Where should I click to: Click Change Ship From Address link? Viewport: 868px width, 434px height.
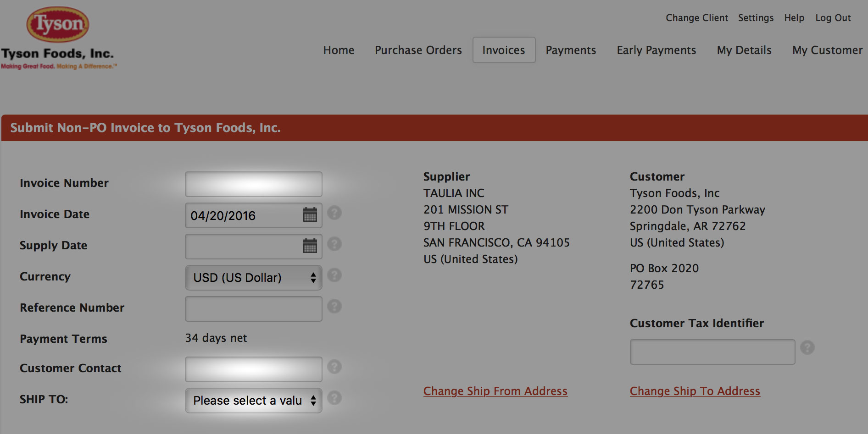495,391
